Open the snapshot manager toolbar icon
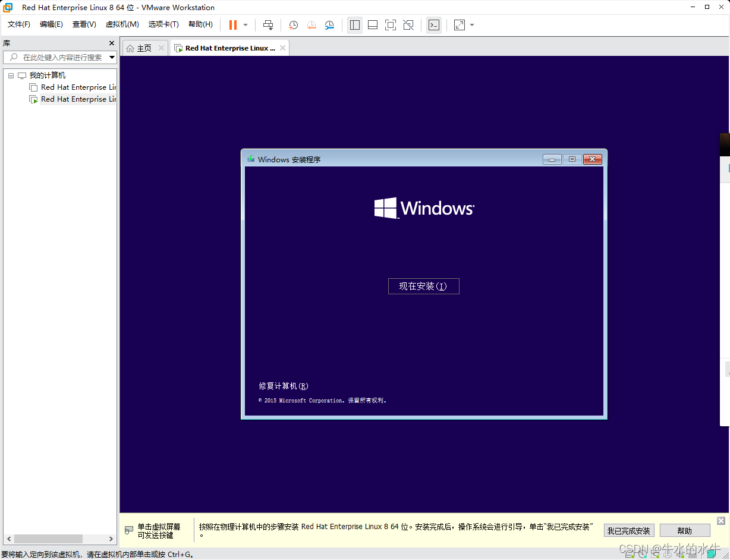730x560 pixels. click(x=329, y=25)
